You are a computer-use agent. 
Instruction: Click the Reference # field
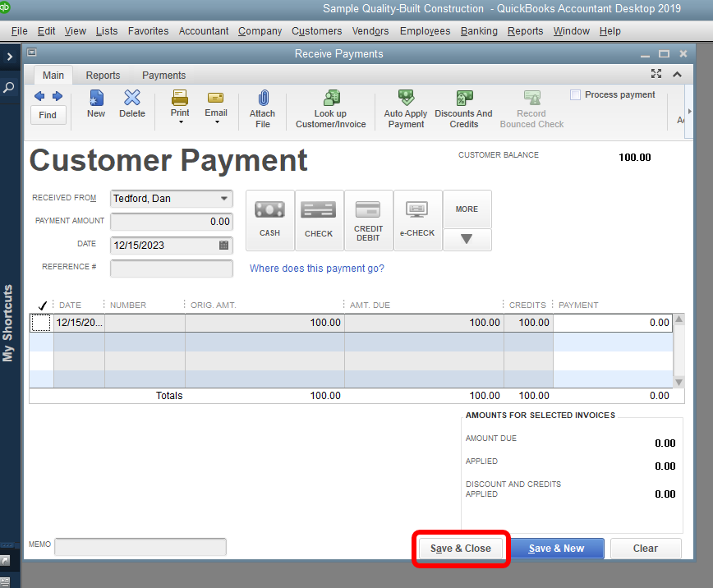pos(172,269)
